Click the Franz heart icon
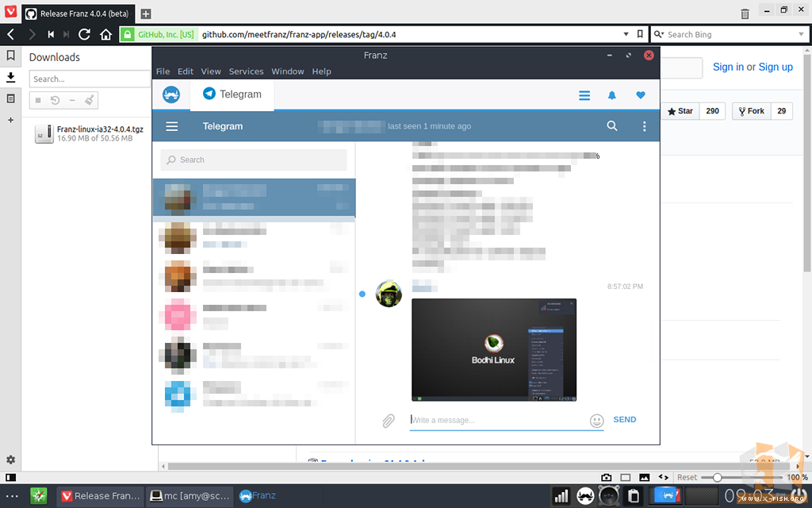Viewport: 812px width, 508px height. point(641,95)
